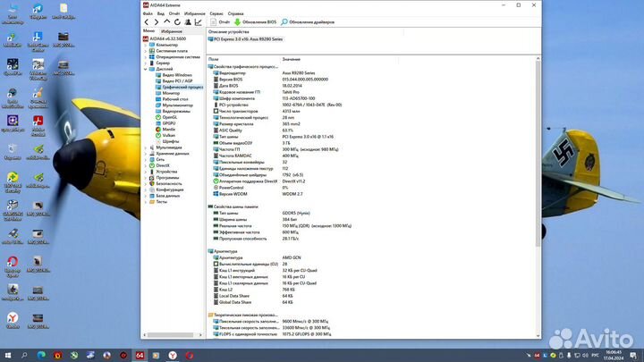Open the Избранное menu in menu bar

(194, 13)
